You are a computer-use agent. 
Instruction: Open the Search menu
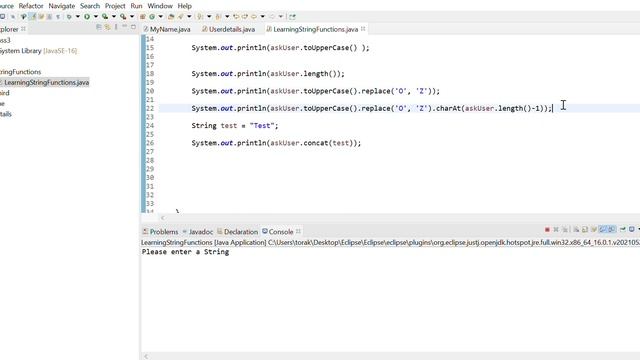[90, 6]
